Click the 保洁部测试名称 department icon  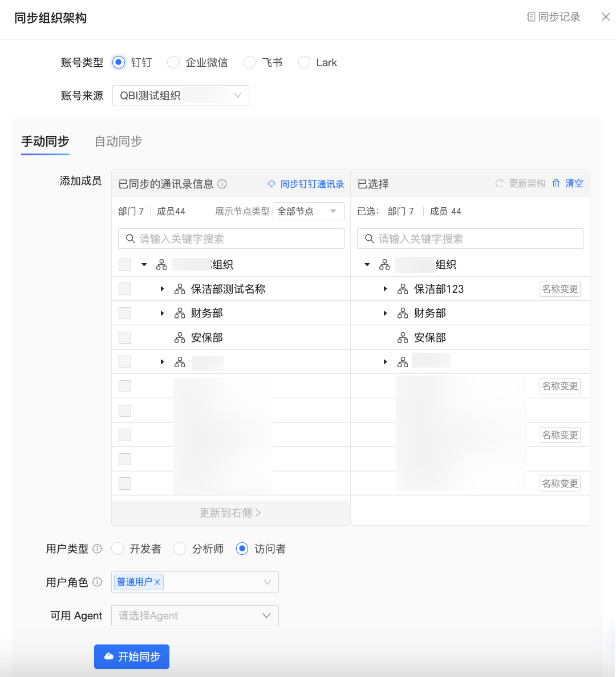click(180, 289)
